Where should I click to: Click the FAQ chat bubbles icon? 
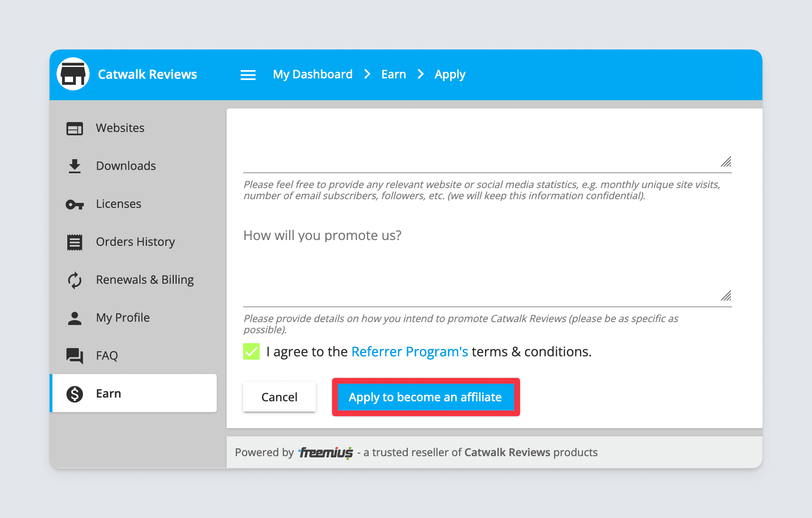(75, 356)
